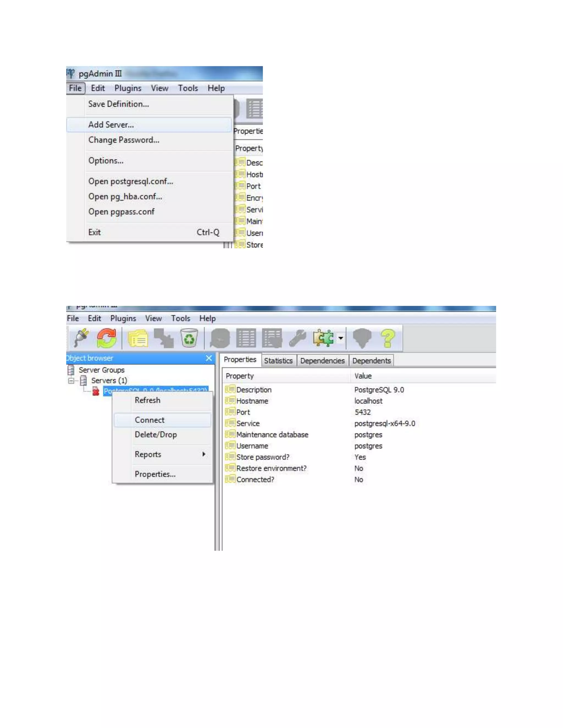Viewport: 563px width, 728px height.
Task: Choose Connect in context menu
Action: tap(150, 420)
